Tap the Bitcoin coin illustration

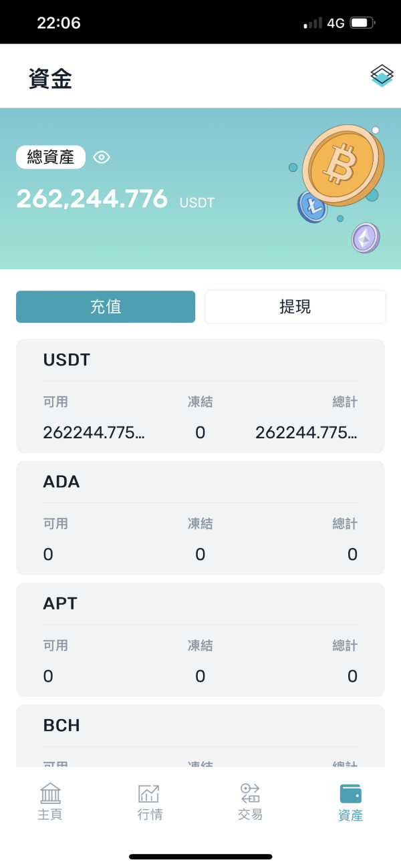click(342, 164)
